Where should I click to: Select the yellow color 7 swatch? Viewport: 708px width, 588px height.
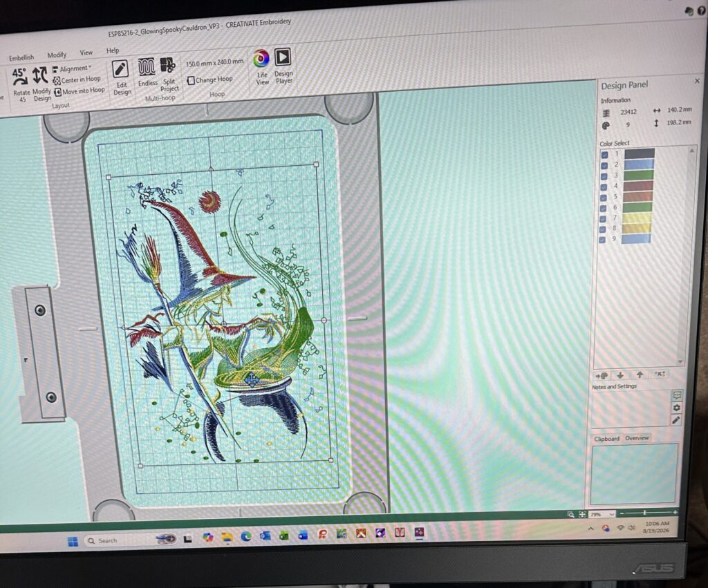[x=637, y=218]
